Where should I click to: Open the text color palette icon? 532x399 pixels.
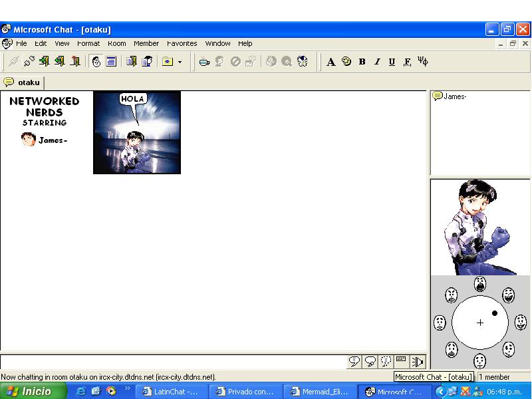(x=346, y=61)
